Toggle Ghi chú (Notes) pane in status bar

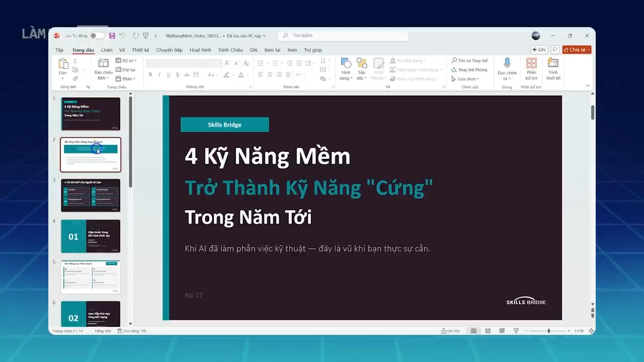pos(450,331)
